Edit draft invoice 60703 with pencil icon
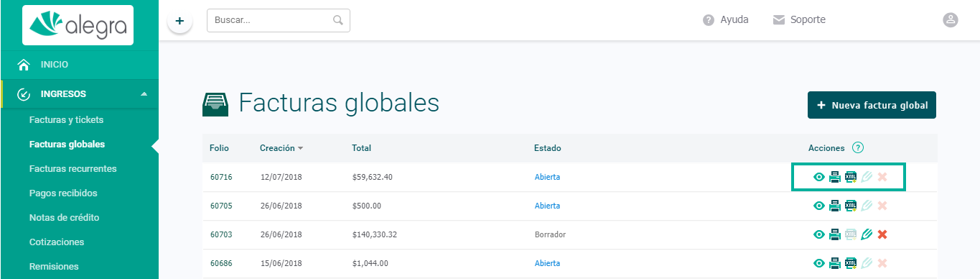The image size is (980, 279). click(867, 234)
